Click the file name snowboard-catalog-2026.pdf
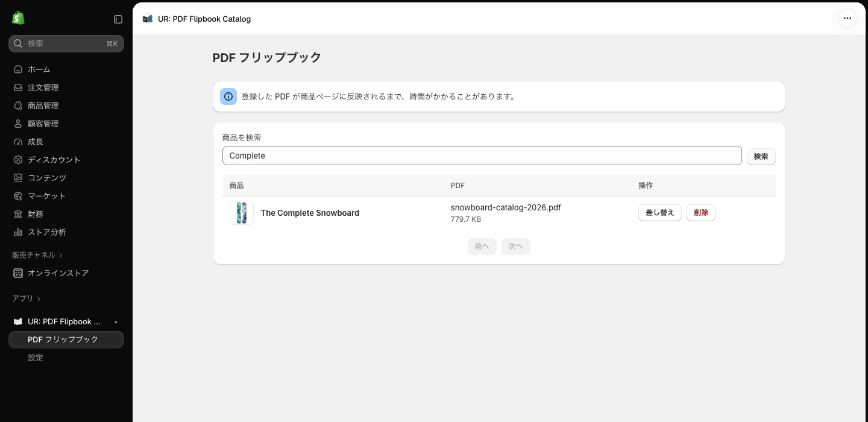The width and height of the screenshot is (868, 422). (506, 207)
